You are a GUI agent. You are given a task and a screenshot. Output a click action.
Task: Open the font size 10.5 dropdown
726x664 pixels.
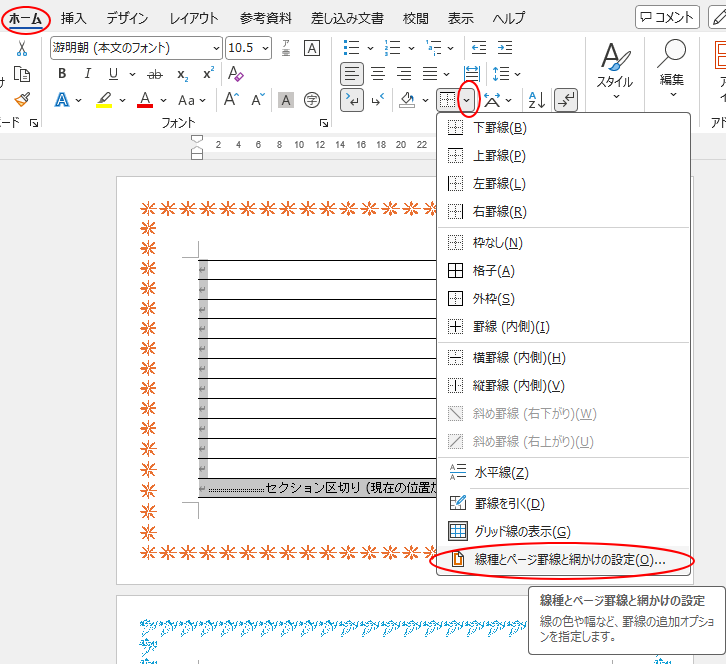pos(265,48)
